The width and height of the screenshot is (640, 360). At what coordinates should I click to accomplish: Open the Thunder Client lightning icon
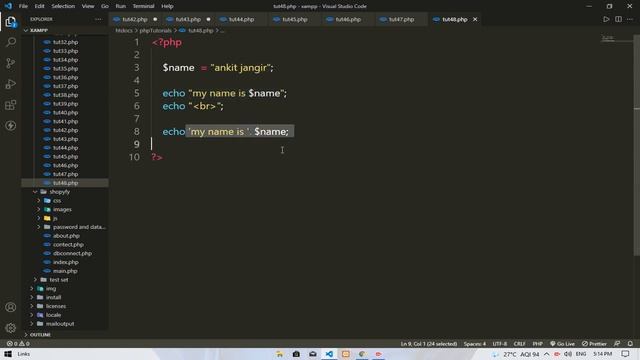click(11, 126)
